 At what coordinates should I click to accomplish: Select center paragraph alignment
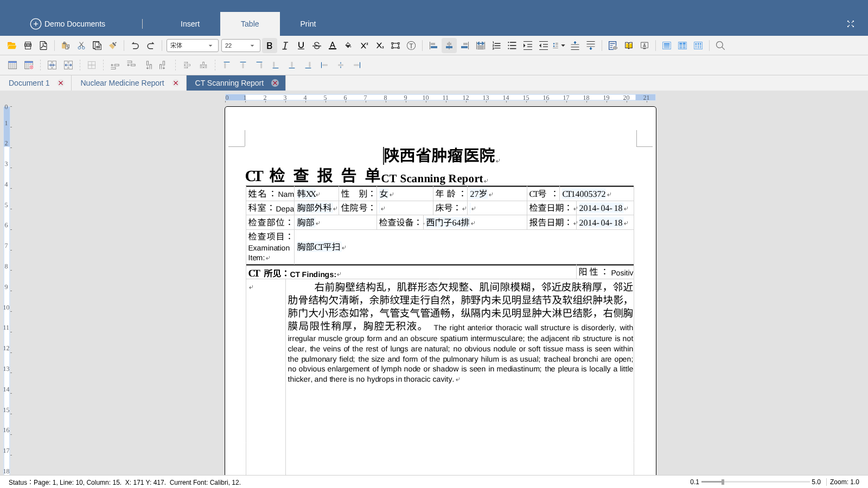(449, 46)
